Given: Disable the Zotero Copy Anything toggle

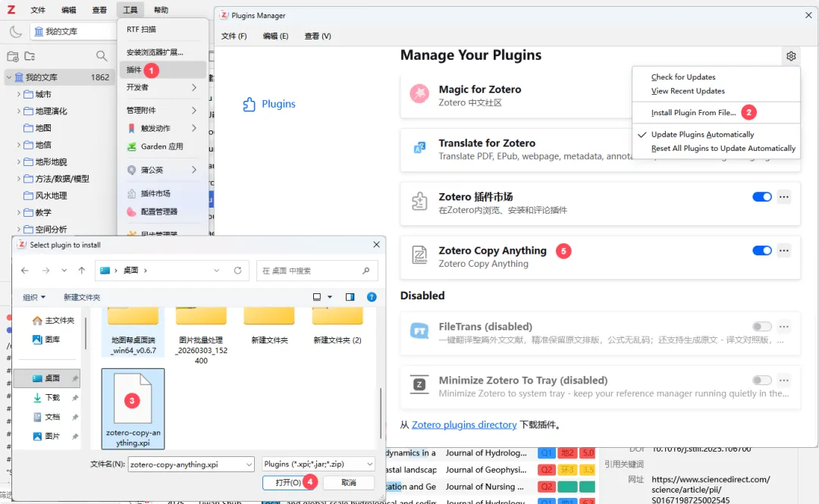Looking at the screenshot, I should click(761, 251).
